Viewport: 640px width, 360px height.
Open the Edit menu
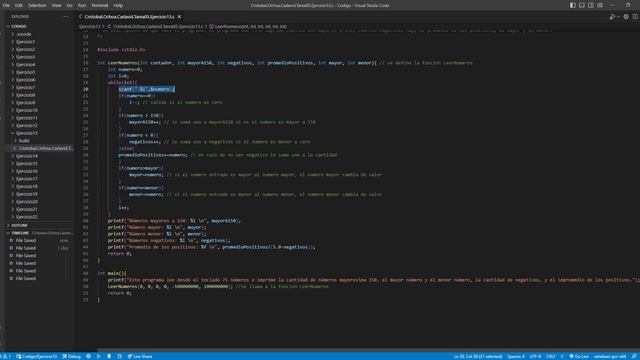click(19, 5)
